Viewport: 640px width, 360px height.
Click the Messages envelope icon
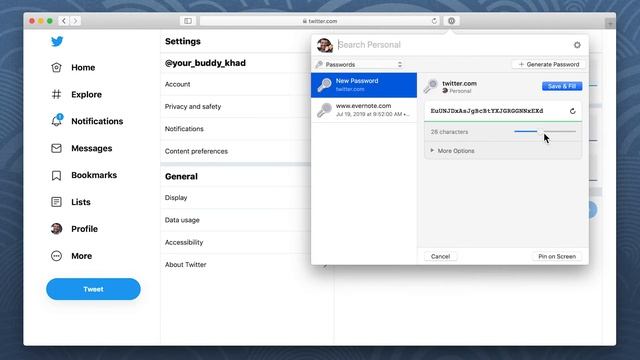pyautogui.click(x=56, y=148)
